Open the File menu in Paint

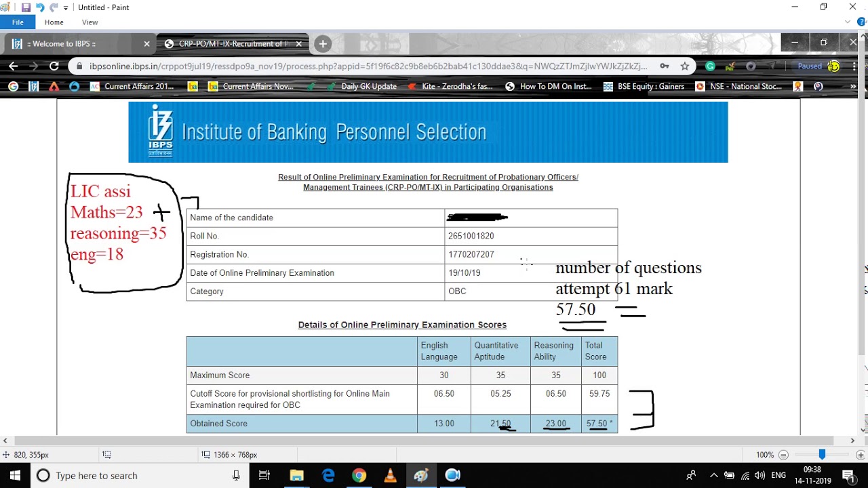click(18, 22)
